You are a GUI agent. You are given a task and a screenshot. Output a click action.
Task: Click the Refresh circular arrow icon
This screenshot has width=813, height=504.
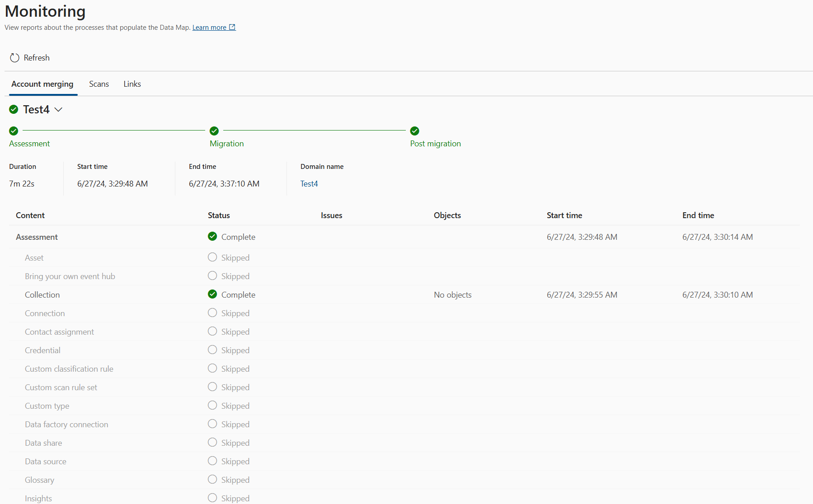[x=14, y=58]
